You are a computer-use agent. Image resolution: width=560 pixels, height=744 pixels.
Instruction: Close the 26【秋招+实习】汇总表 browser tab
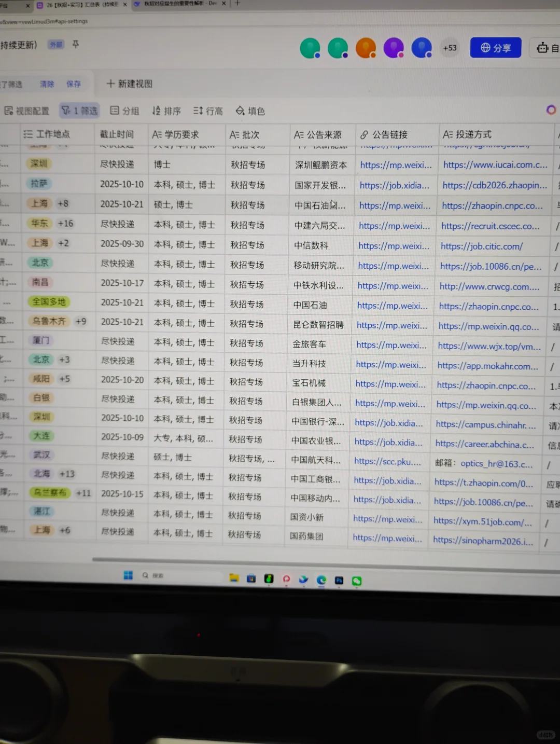[x=125, y=4]
